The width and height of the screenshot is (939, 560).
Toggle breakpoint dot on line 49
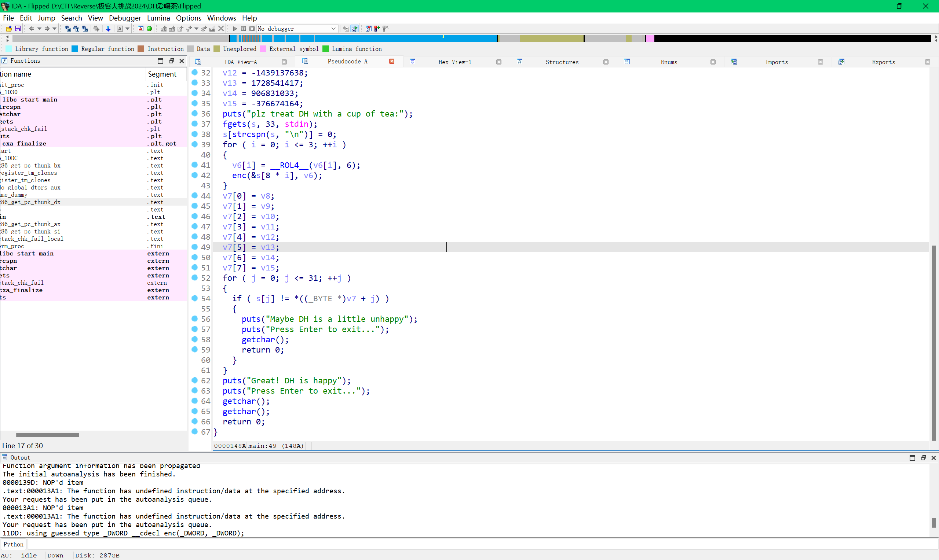pyautogui.click(x=195, y=247)
